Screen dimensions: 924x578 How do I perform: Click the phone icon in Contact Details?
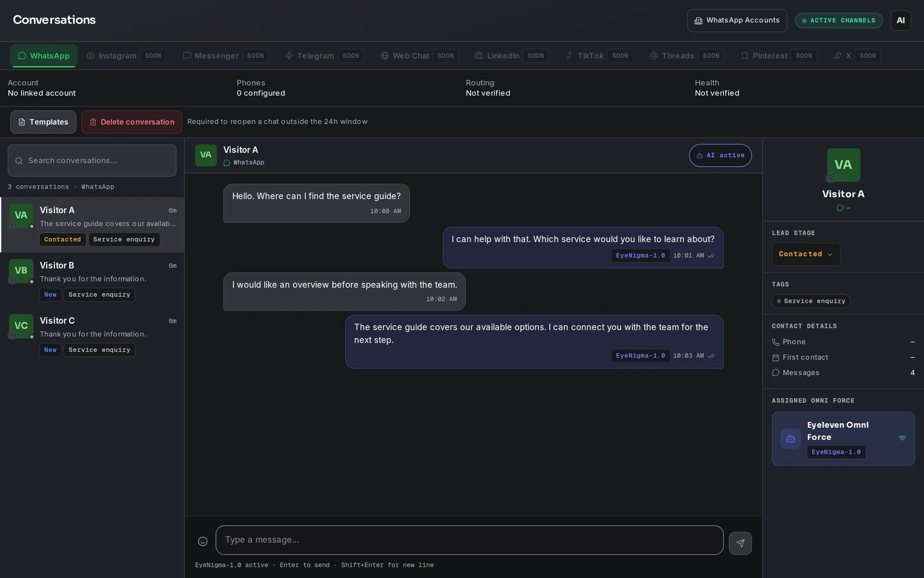(x=776, y=342)
